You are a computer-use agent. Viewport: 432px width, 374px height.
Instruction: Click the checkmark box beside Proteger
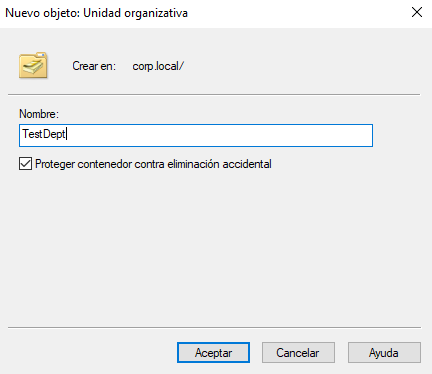25,164
